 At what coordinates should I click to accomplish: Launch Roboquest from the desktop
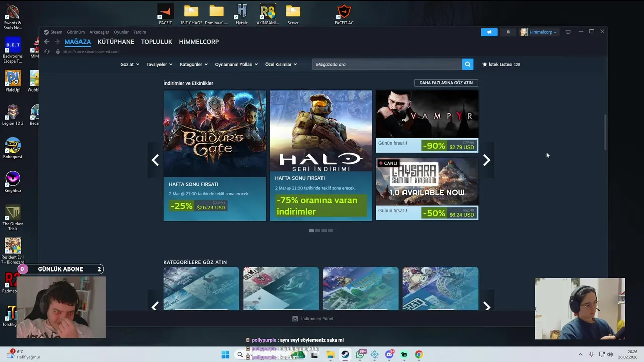[13, 148]
